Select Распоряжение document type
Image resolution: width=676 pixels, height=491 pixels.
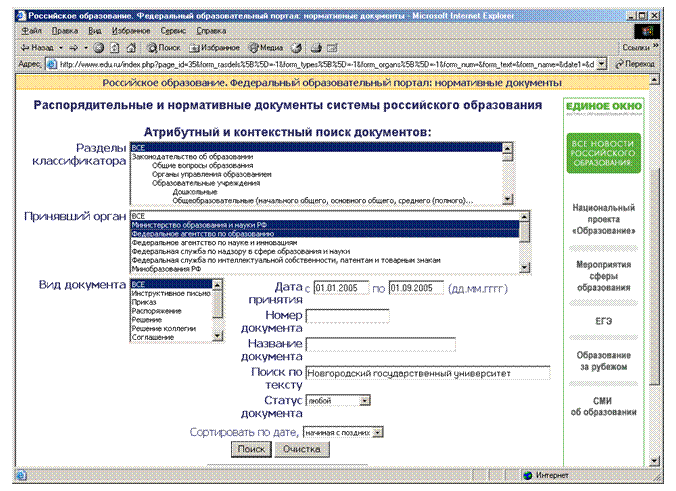pos(172,311)
